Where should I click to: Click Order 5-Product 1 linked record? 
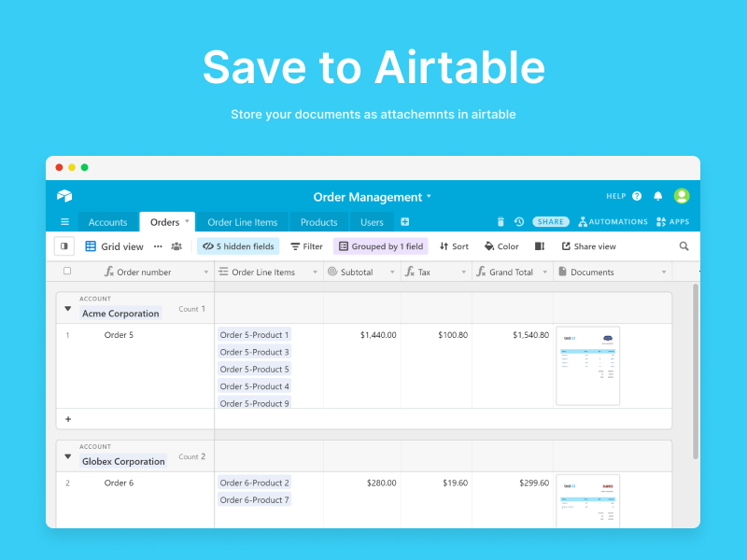[254, 335]
